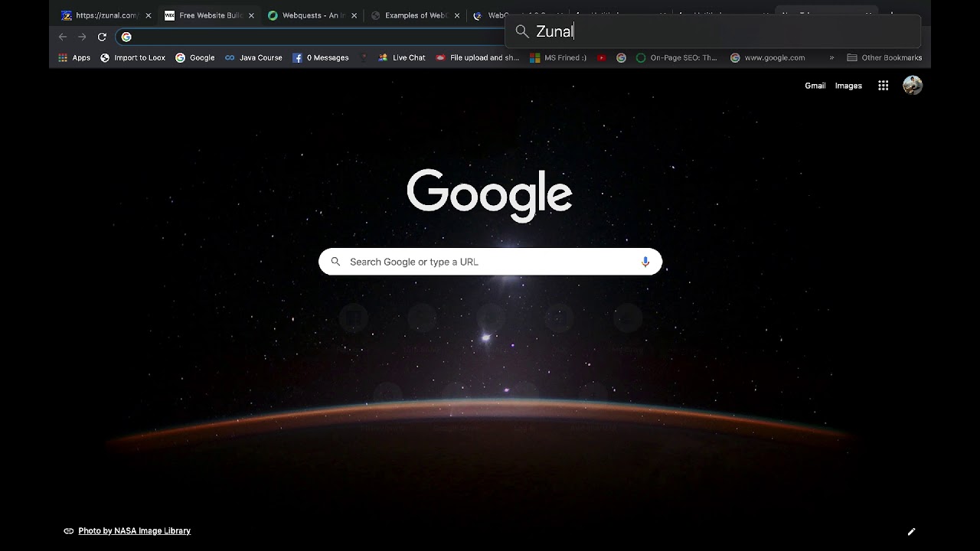Close the Webquests - An In... tab
The height and width of the screenshot is (551, 980).
pyautogui.click(x=354, y=15)
